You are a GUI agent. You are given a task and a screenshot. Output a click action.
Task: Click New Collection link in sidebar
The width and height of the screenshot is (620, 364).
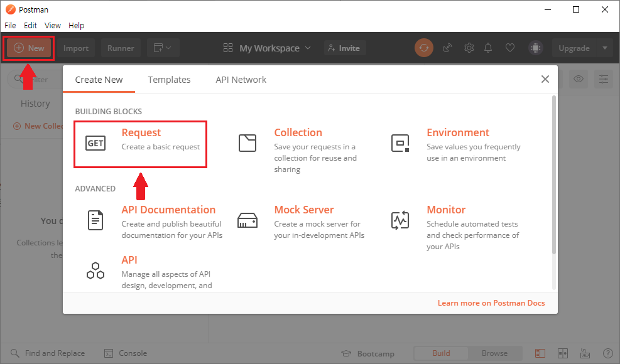click(38, 126)
